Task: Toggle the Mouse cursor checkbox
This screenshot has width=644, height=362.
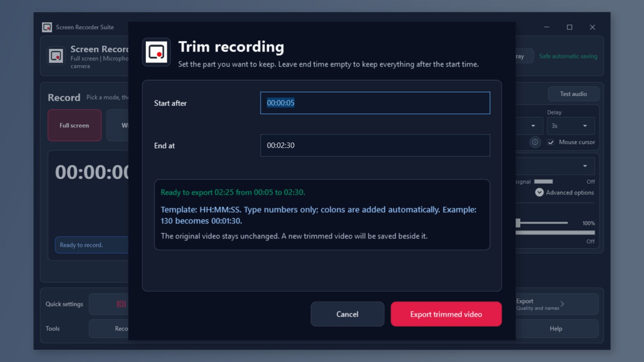Action: pos(551,142)
